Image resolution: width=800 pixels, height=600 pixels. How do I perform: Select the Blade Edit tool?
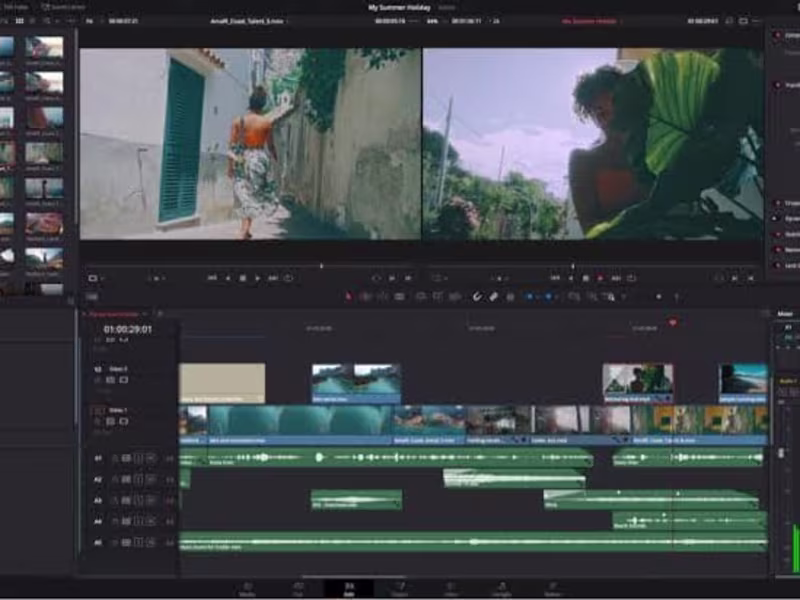click(x=399, y=296)
